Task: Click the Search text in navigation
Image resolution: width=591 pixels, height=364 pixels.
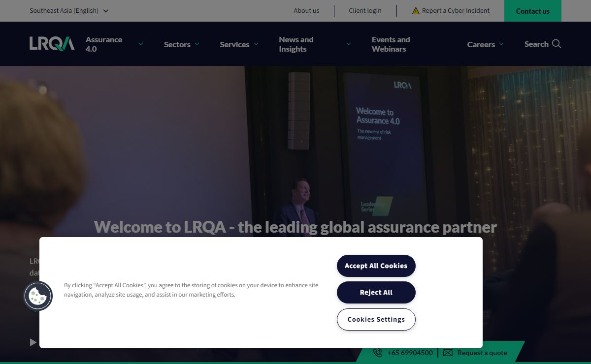Action: point(536,44)
